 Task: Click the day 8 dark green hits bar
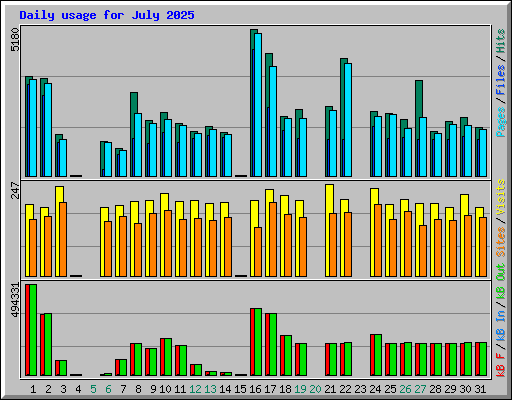134,103
